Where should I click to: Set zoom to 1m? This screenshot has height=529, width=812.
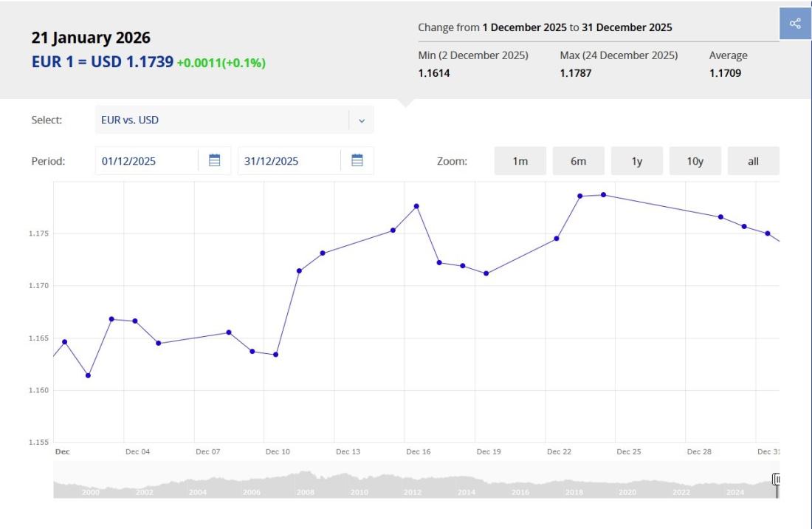[x=520, y=161]
